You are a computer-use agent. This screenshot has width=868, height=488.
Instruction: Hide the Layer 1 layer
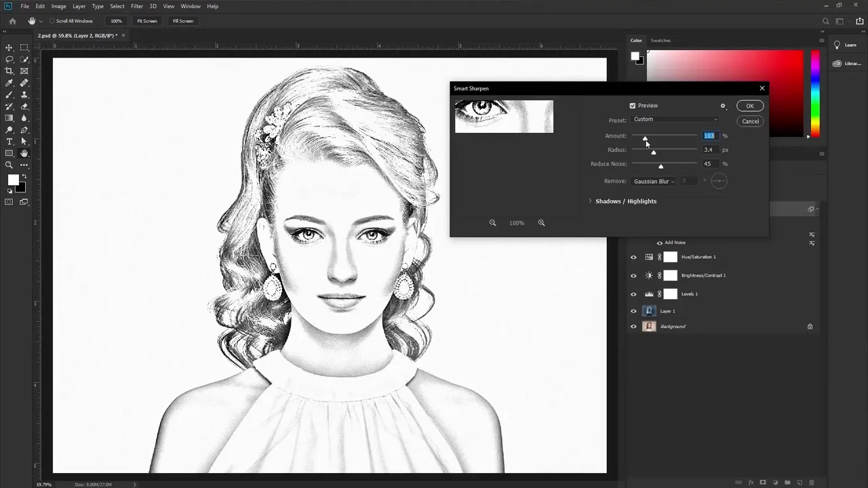(633, 311)
